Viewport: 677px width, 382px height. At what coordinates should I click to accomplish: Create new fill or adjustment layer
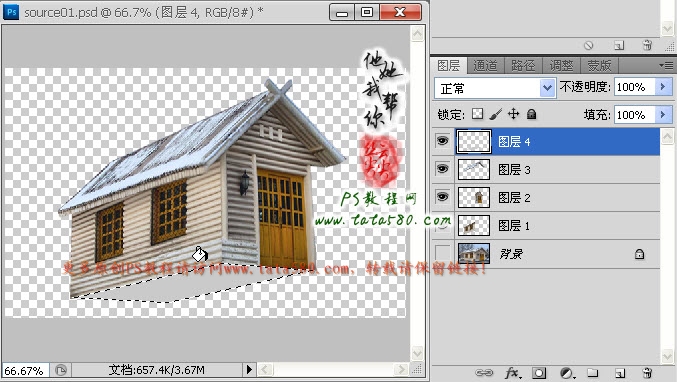pyautogui.click(x=567, y=373)
